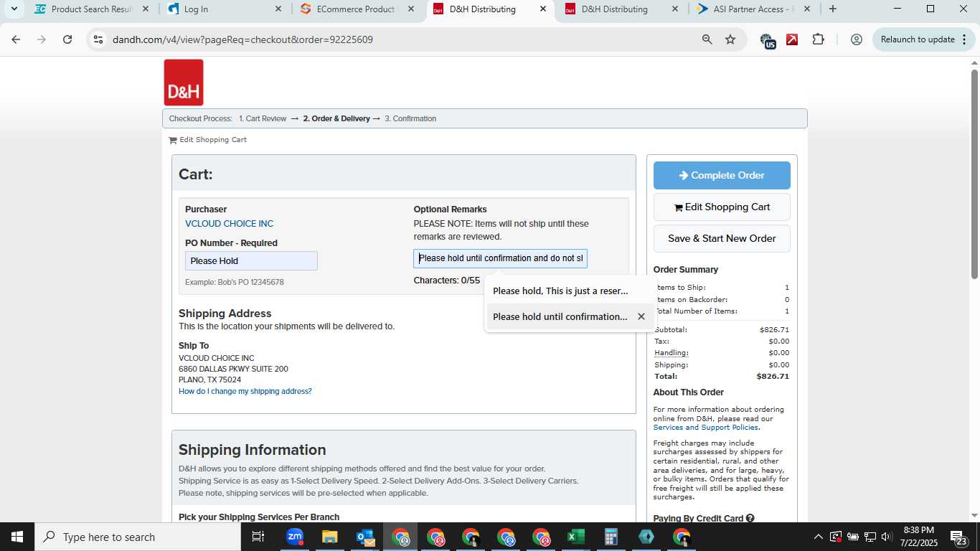Click the red arrow extension icon
The width and height of the screenshot is (980, 551).
792,39
